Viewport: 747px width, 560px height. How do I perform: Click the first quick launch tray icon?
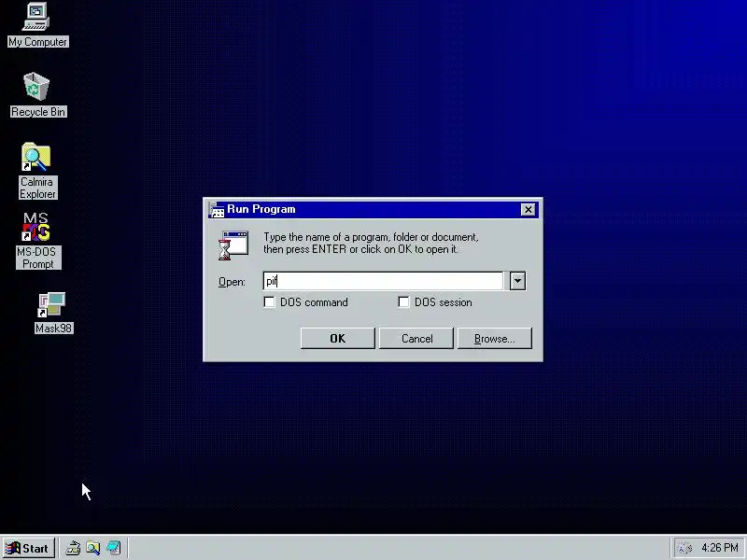coord(73,548)
